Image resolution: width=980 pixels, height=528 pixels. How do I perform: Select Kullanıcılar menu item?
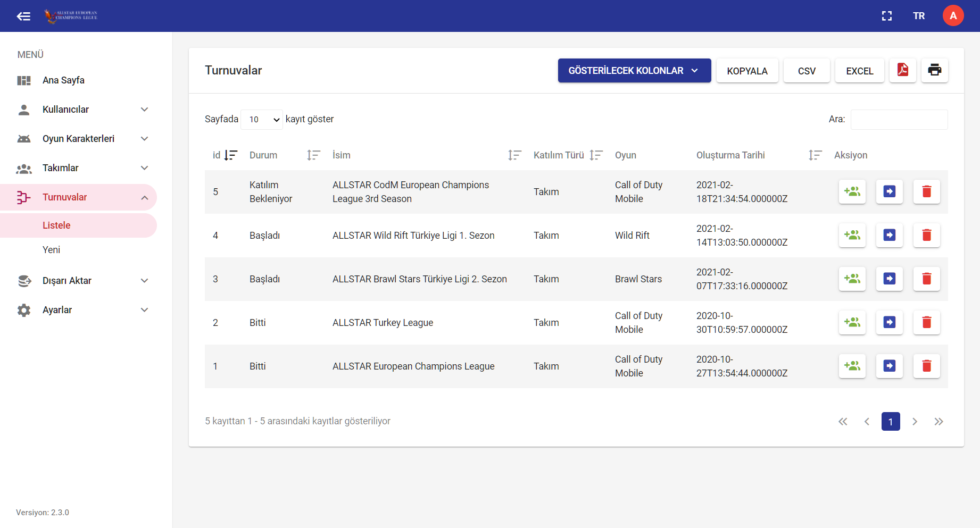pyautogui.click(x=65, y=110)
